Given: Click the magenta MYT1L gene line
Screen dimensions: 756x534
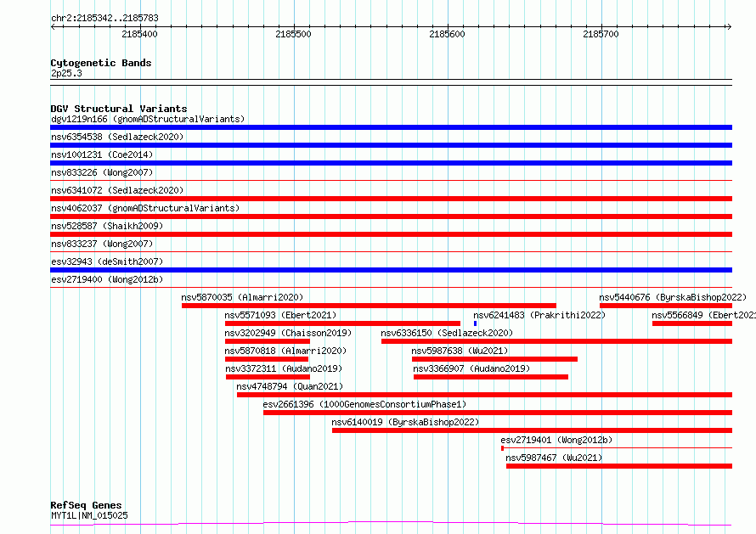Looking at the screenshot, I should click(x=391, y=523).
